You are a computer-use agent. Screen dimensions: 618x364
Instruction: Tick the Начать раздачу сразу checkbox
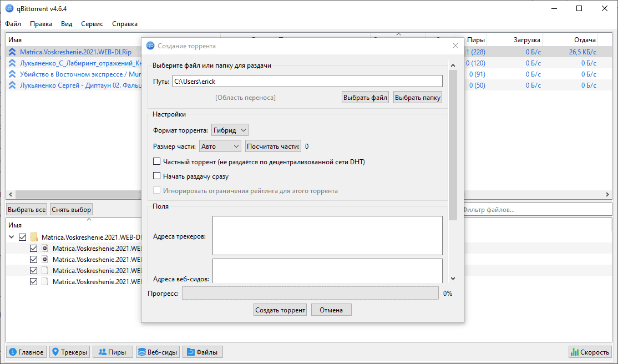pos(156,176)
